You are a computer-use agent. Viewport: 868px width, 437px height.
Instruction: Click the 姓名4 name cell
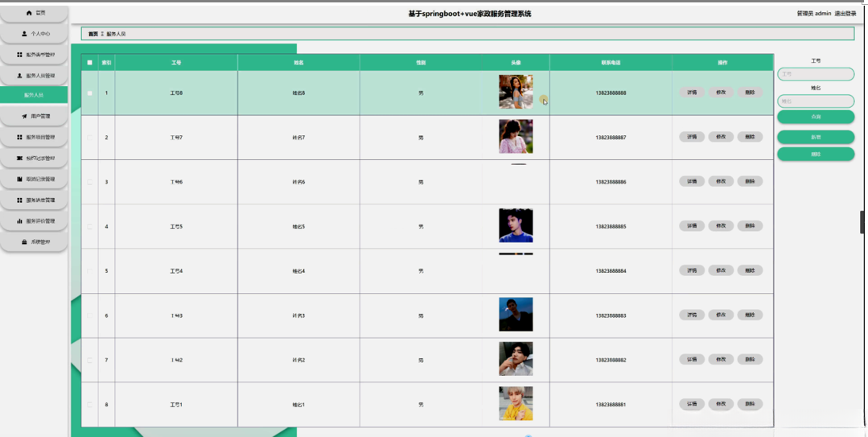click(299, 271)
